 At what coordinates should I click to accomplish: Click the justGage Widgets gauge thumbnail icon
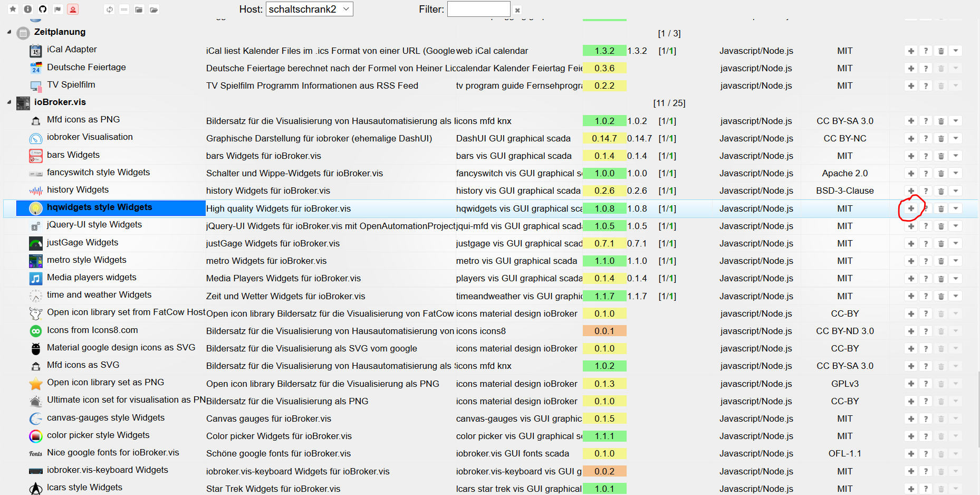(35, 243)
